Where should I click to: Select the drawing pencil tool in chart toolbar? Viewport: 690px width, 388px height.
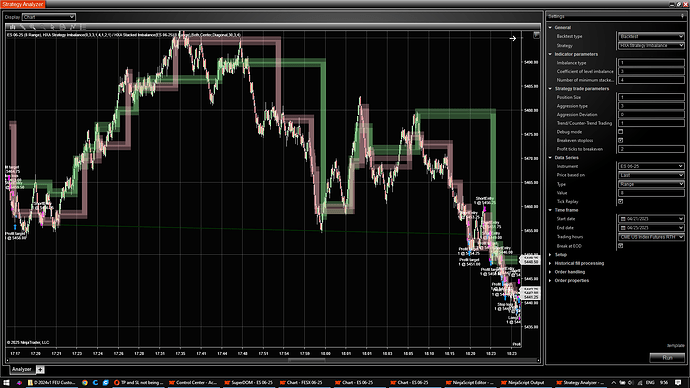23,27
